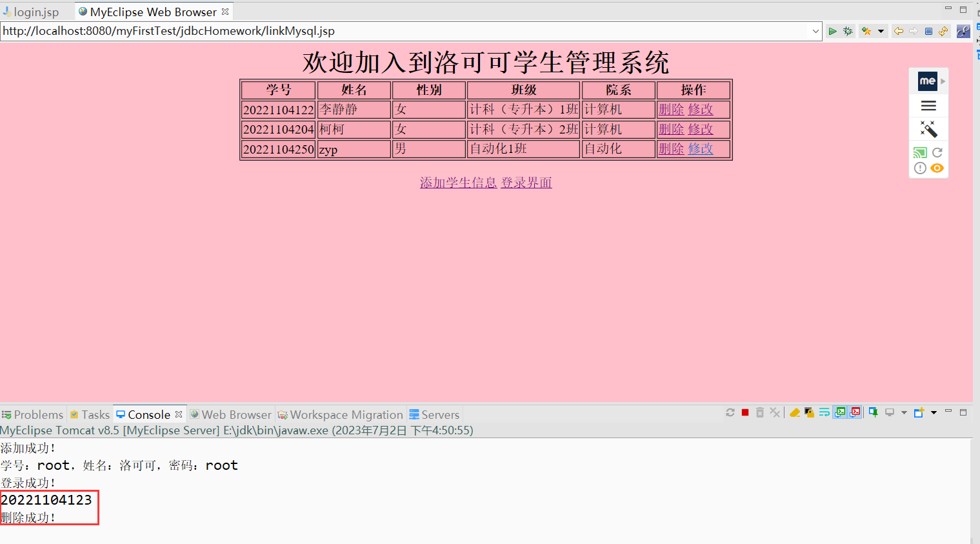Expand the open console dropdown arrow
This screenshot has width=980, height=544.
(x=934, y=412)
